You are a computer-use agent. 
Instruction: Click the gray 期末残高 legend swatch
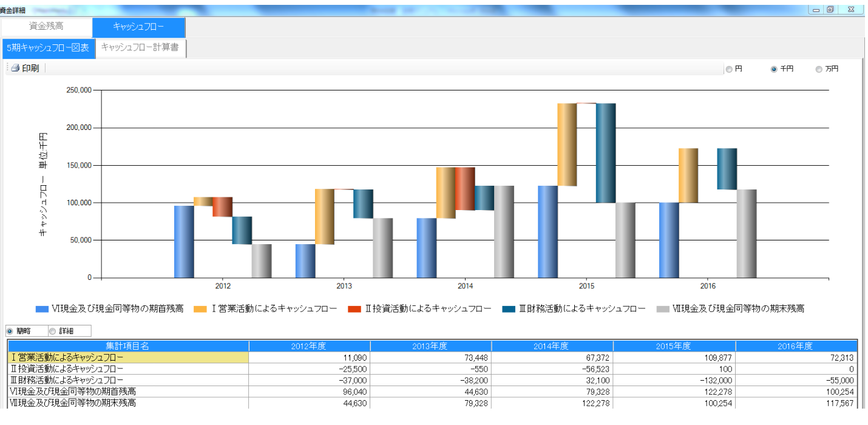[663, 309]
